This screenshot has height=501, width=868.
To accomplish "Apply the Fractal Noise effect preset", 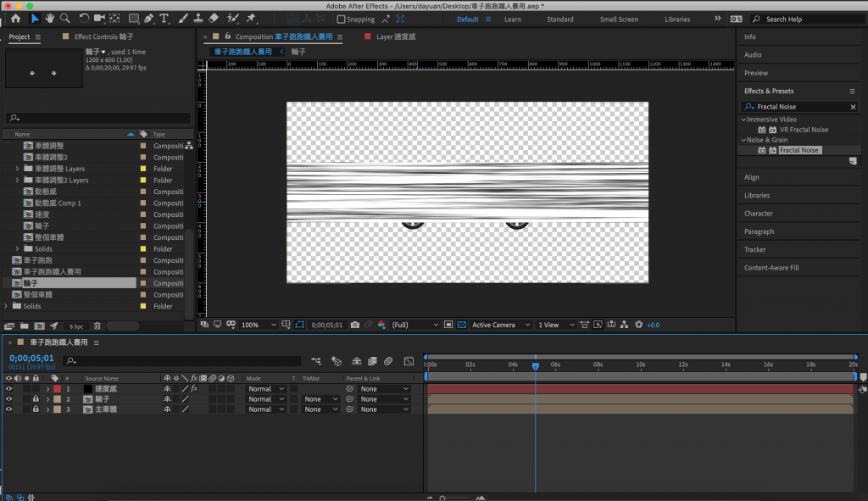I will pos(799,150).
